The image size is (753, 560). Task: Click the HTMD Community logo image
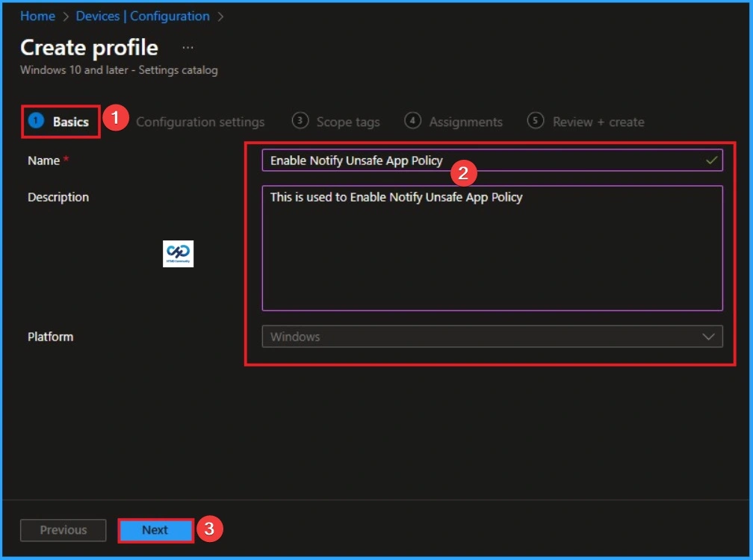point(178,254)
